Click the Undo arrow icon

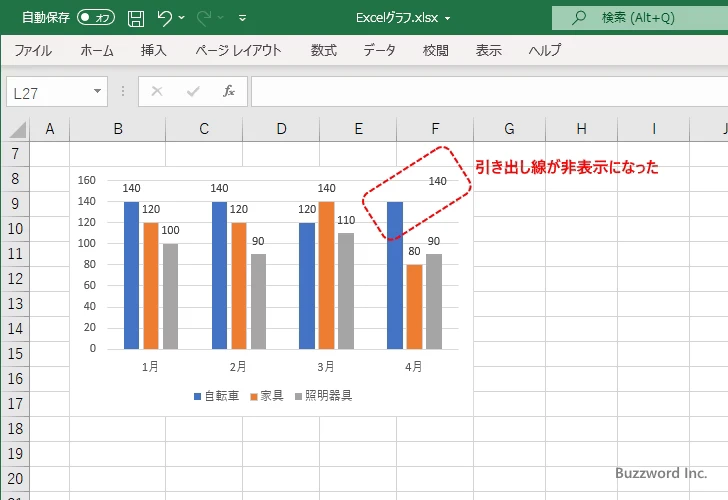(x=164, y=18)
